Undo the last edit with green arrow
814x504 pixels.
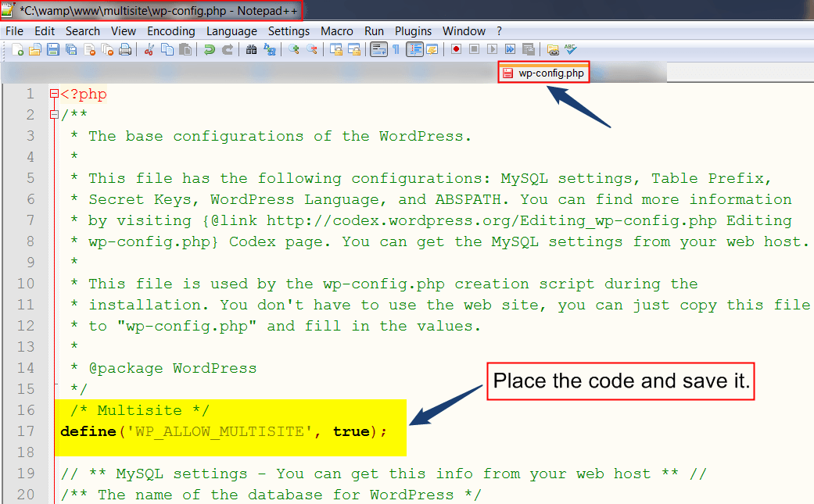[210, 50]
